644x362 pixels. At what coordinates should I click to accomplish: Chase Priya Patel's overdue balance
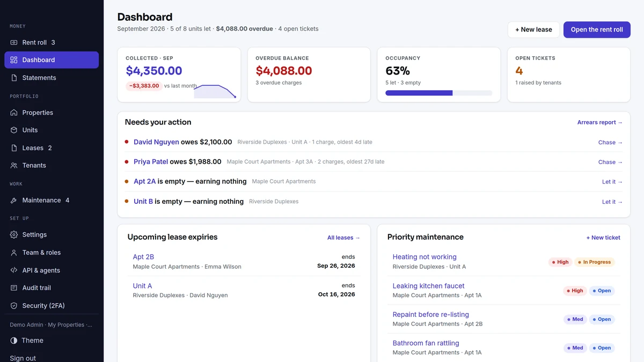pos(611,162)
